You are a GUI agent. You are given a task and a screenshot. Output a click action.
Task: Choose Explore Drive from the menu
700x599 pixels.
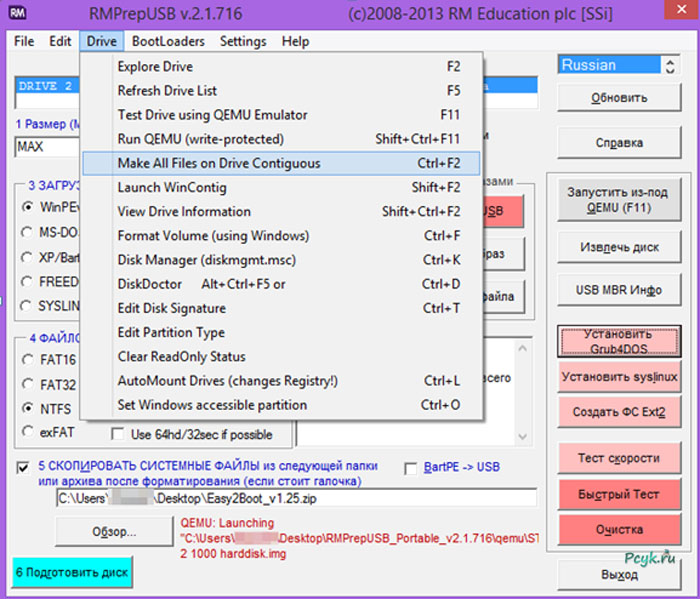281,67
